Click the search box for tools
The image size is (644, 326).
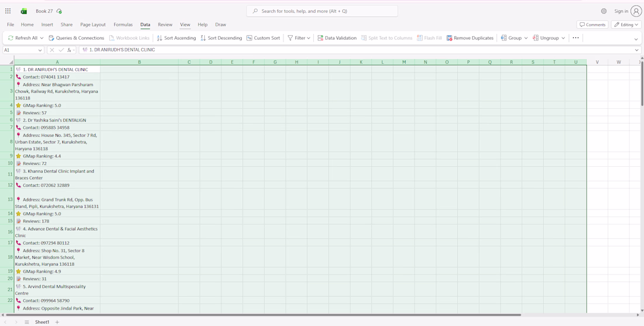pos(322,11)
